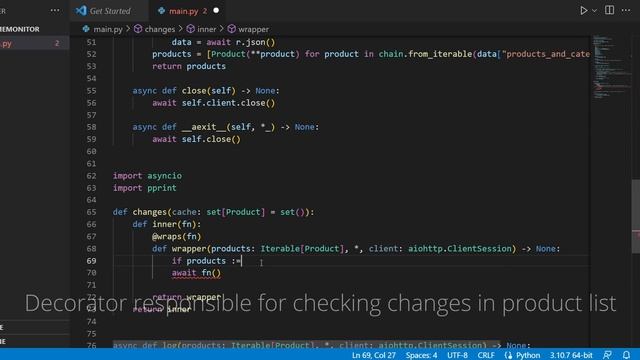Screen dimensions: 640x360
Task: Click 'return products' statement
Action: point(189,66)
